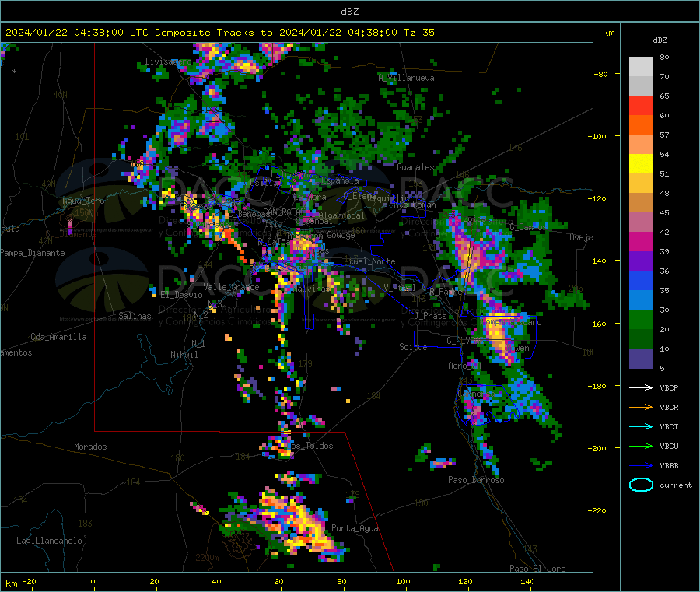The image size is (700, 592).
Task: Click the 'Valle_Grande' map label
Action: click(231, 287)
